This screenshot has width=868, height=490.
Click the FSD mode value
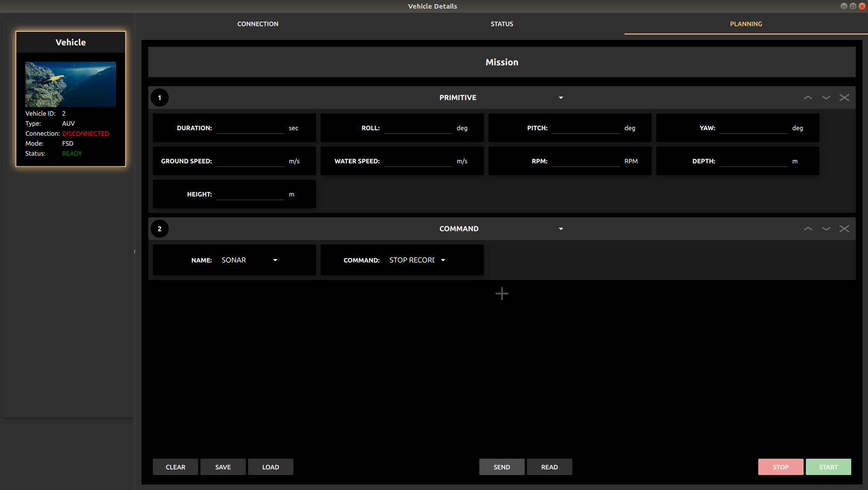pos(68,143)
